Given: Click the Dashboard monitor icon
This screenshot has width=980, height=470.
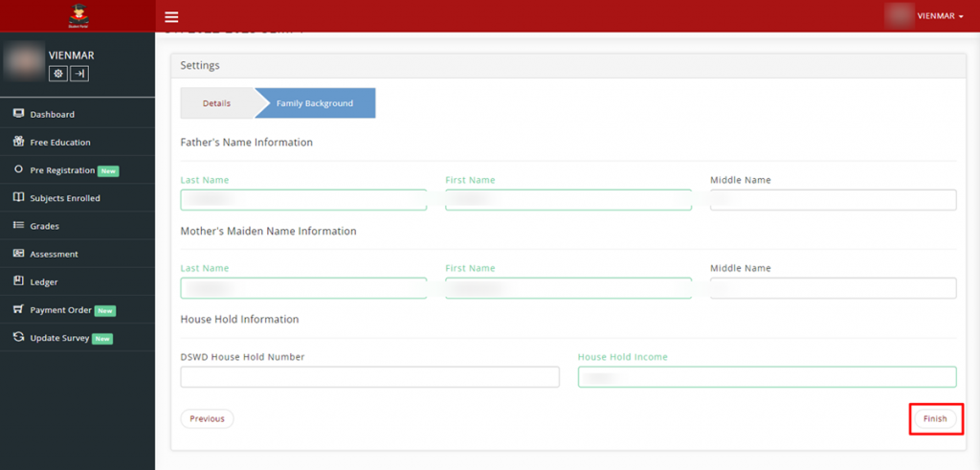Looking at the screenshot, I should pos(18,114).
